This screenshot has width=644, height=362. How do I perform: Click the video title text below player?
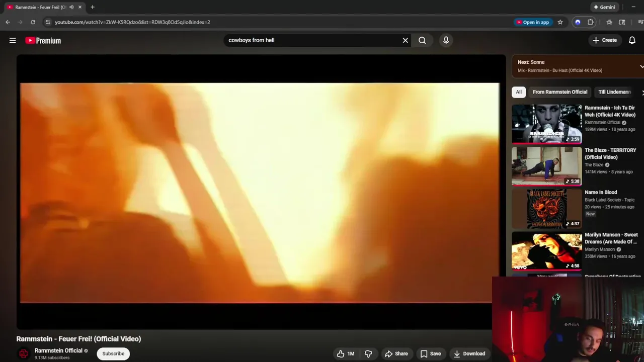[78, 339]
